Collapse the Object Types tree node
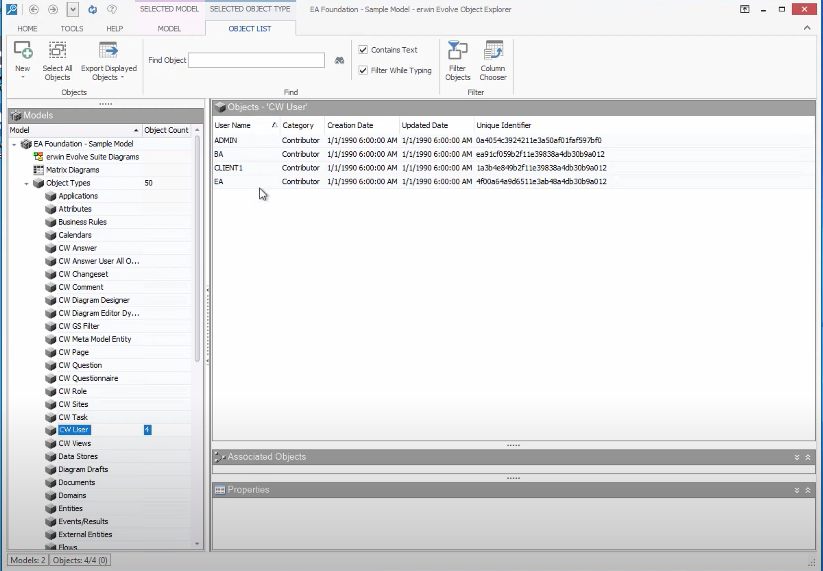 [27, 184]
